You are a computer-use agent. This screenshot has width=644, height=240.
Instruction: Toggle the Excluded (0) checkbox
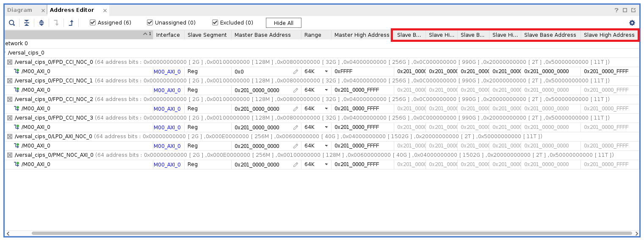point(215,23)
